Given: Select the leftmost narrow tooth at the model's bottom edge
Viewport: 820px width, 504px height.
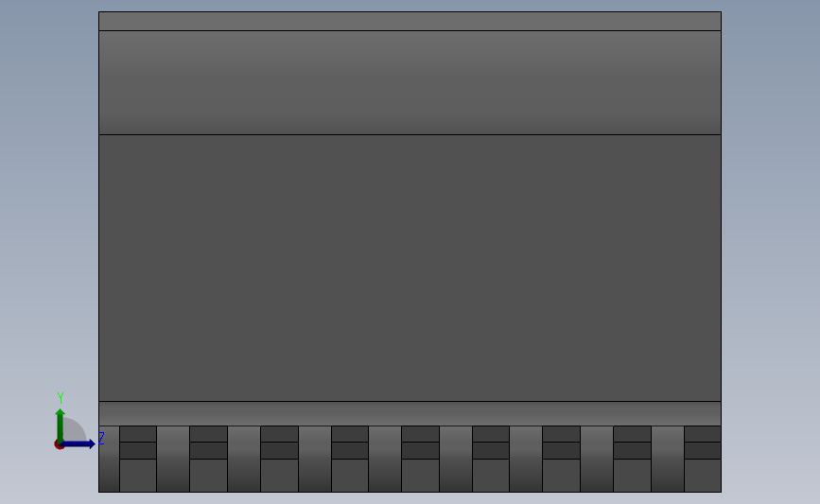Looking at the screenshot, I should (x=110, y=459).
